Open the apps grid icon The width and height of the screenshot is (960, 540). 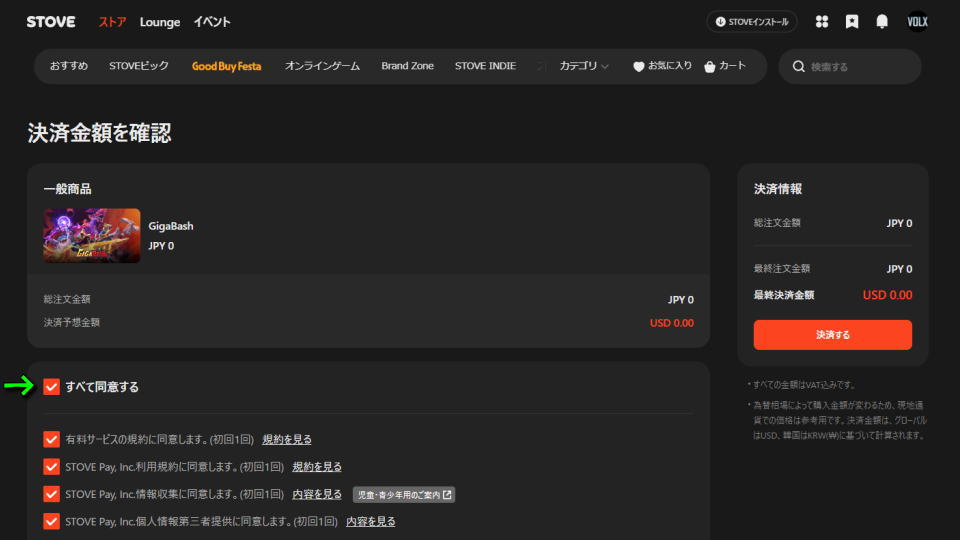pos(822,22)
